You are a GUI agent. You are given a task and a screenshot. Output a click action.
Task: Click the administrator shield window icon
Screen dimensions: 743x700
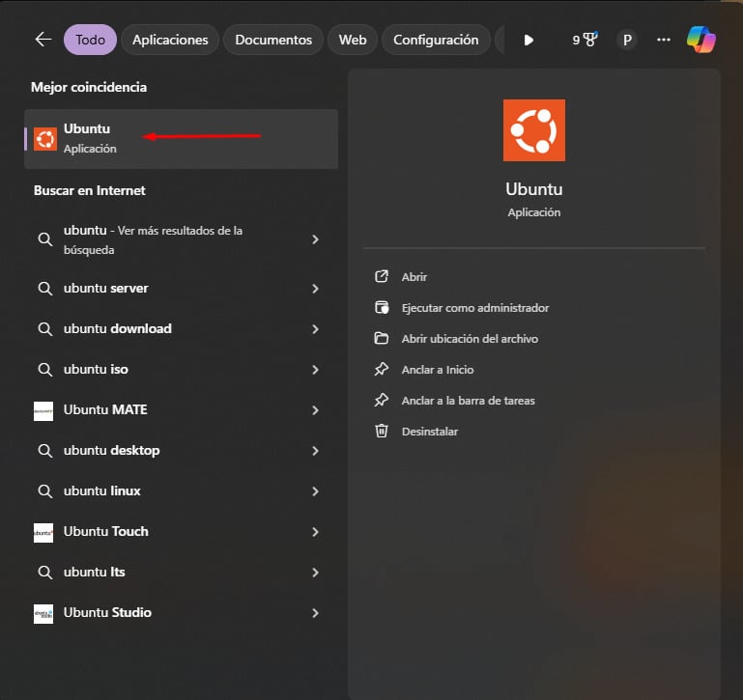pos(382,307)
